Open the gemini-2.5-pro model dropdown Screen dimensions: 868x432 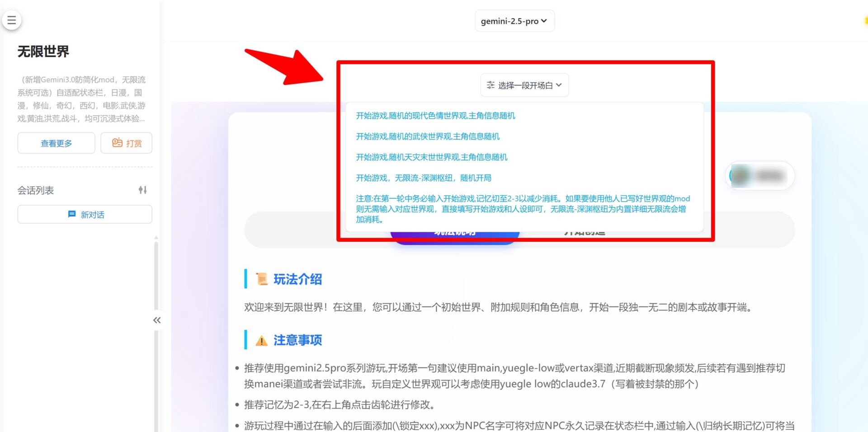(514, 21)
